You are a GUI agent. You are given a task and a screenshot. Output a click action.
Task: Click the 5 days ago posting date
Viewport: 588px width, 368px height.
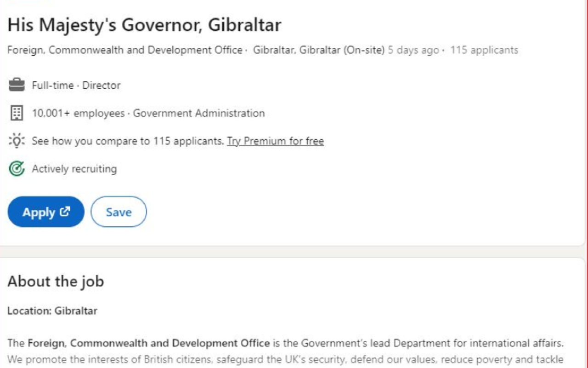[413, 50]
